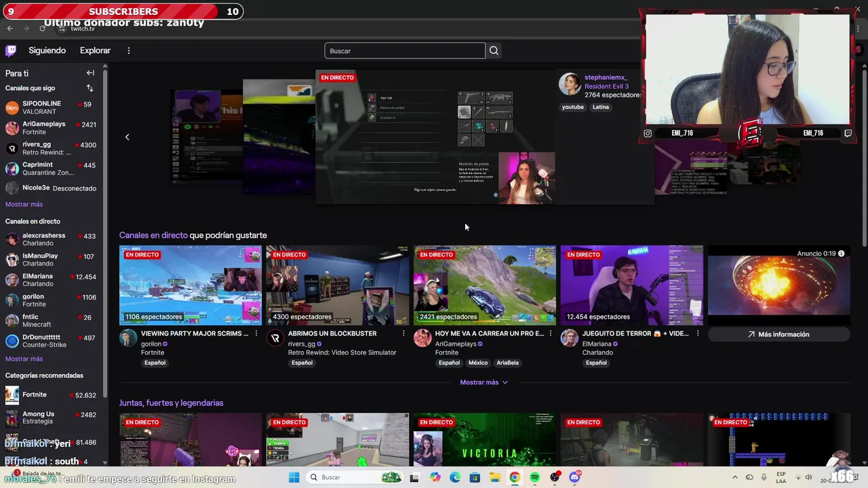Collapse the Para ti sidebar

pos(90,73)
